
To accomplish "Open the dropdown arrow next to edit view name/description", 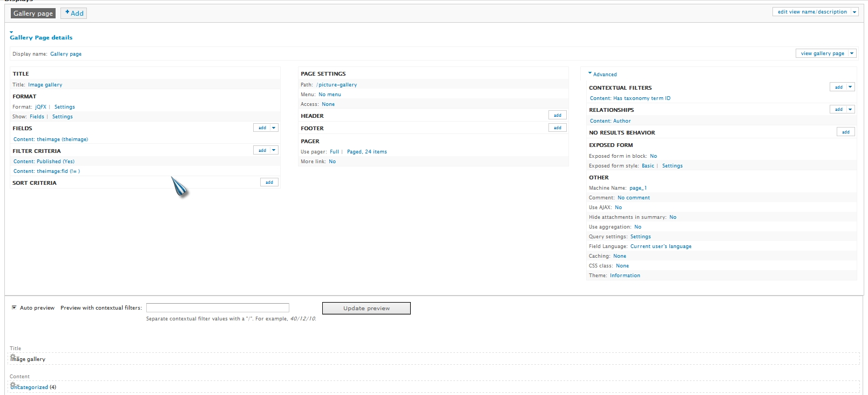I will click(x=855, y=12).
